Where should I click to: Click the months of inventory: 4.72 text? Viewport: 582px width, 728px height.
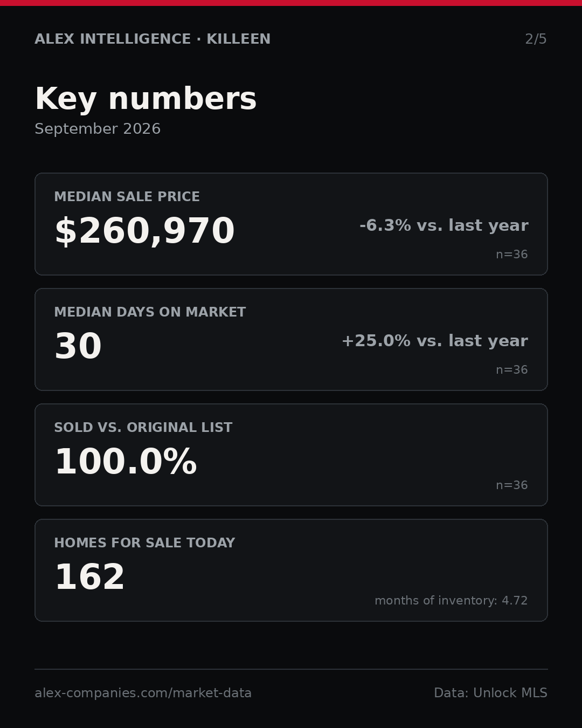tap(451, 601)
